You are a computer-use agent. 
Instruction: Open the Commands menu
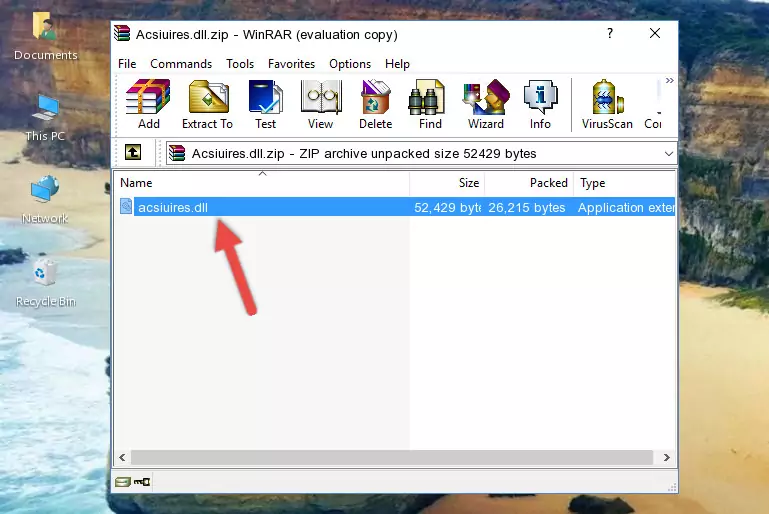(181, 64)
